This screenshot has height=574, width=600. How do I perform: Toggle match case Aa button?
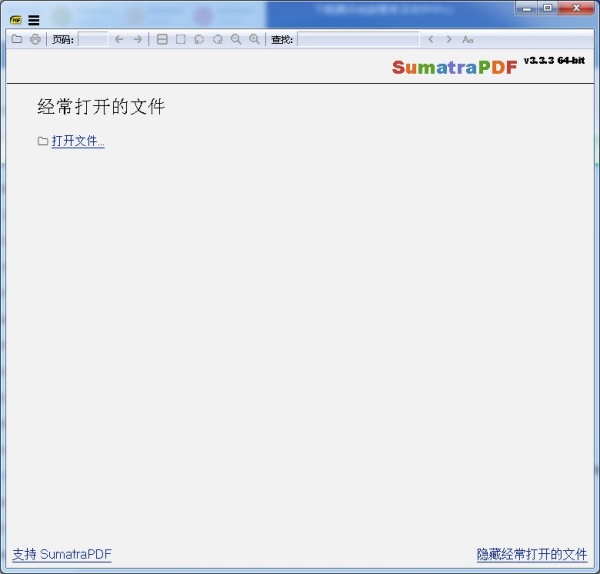click(x=468, y=39)
